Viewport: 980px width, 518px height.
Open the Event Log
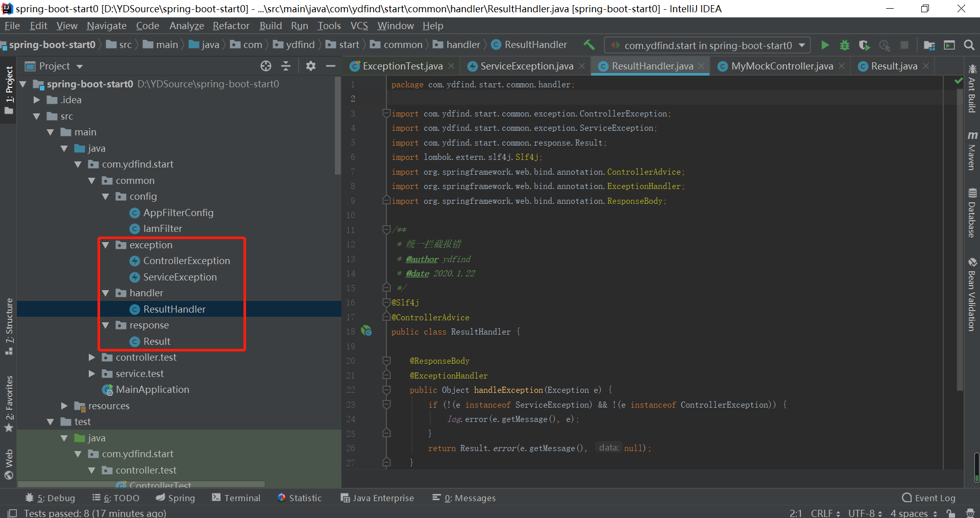coord(929,498)
